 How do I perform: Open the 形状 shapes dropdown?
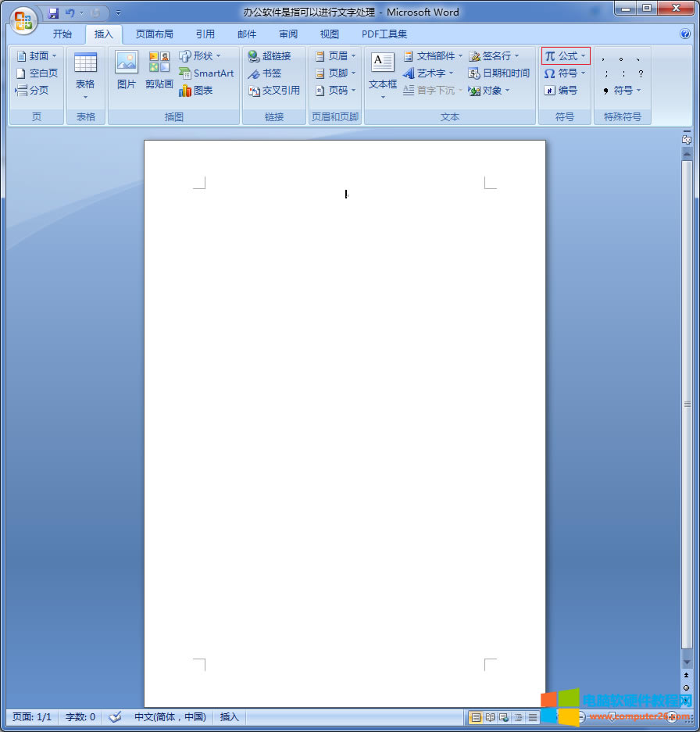pyautogui.click(x=219, y=56)
